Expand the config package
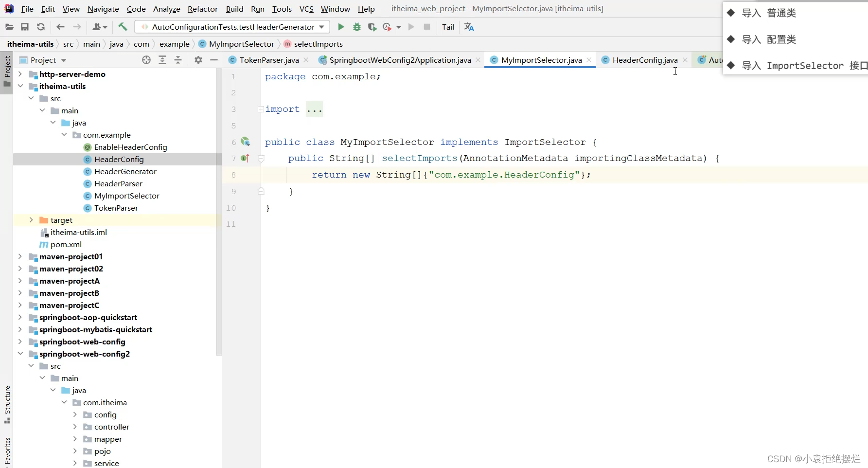 tap(75, 414)
